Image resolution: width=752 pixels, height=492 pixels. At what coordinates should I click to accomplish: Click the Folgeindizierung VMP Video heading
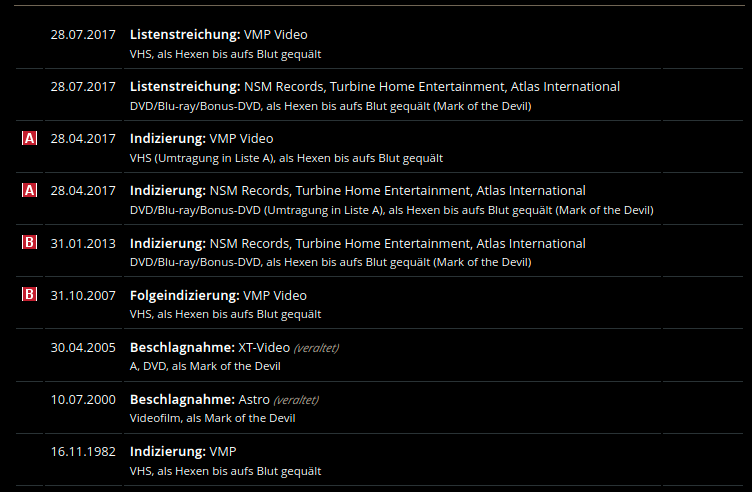(218, 295)
